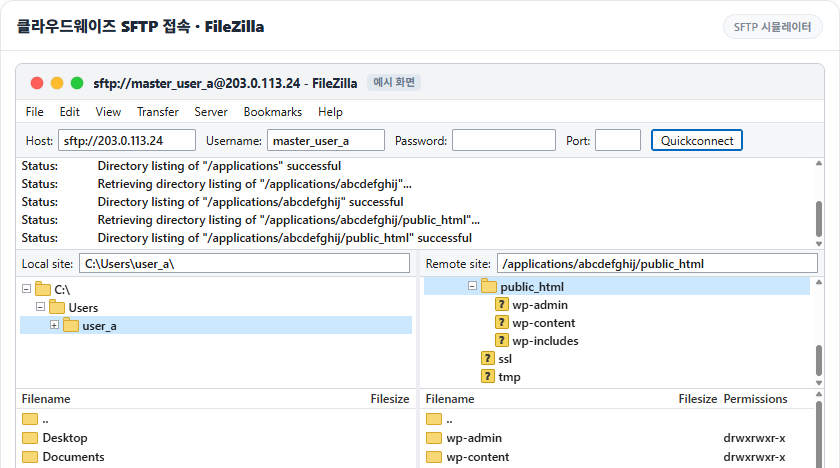Screen dimensions: 840x468
Task: Collapse the C:\ tree node
Action: (x=26, y=289)
